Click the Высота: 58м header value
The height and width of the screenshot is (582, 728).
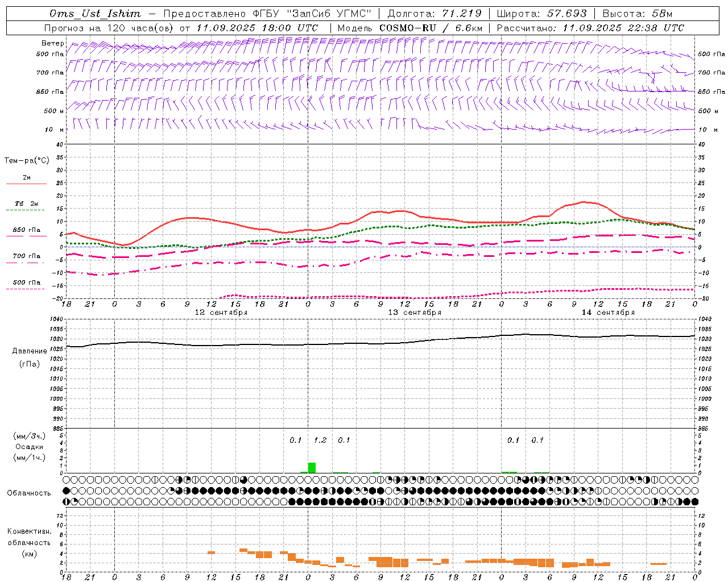[x=637, y=14]
